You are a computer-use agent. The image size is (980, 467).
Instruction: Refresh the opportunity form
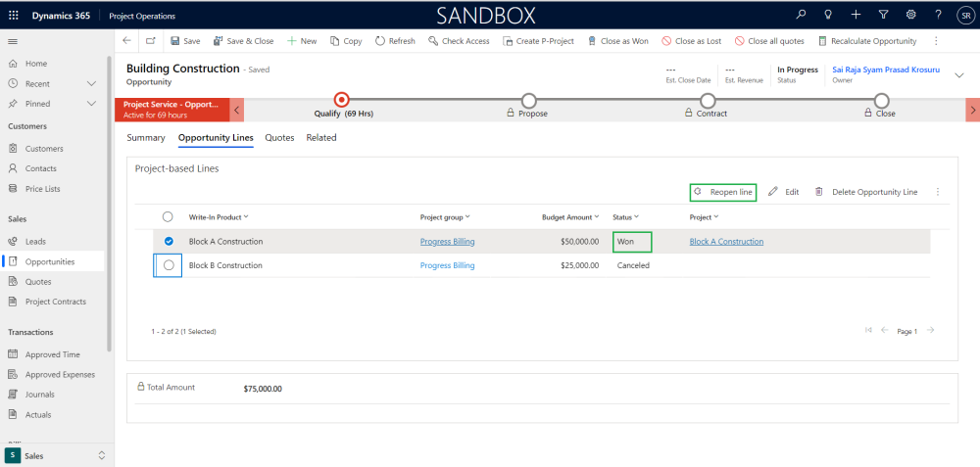[395, 41]
